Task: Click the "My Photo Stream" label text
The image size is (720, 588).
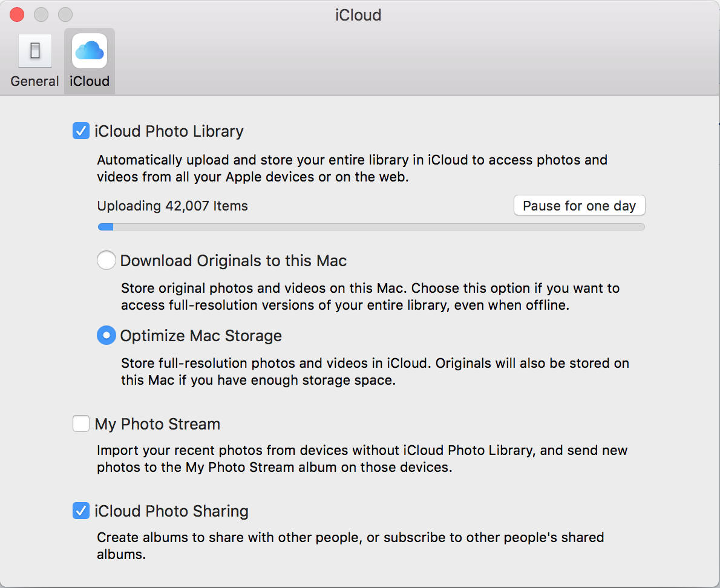Action: pos(157,424)
